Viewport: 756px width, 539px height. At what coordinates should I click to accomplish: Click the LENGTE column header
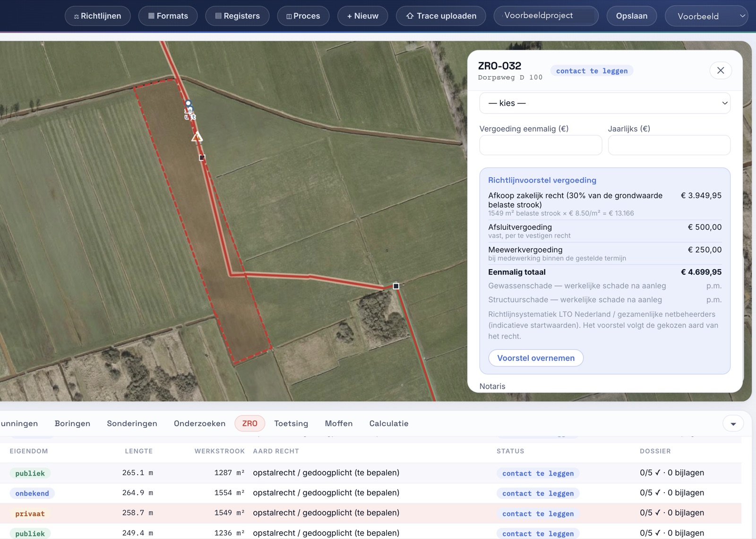click(139, 451)
